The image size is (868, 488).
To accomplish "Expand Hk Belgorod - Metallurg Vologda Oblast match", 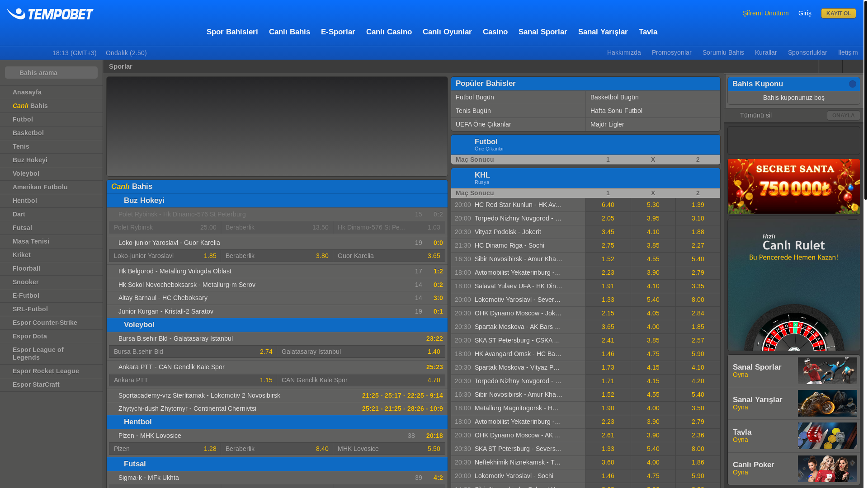I will click(277, 271).
